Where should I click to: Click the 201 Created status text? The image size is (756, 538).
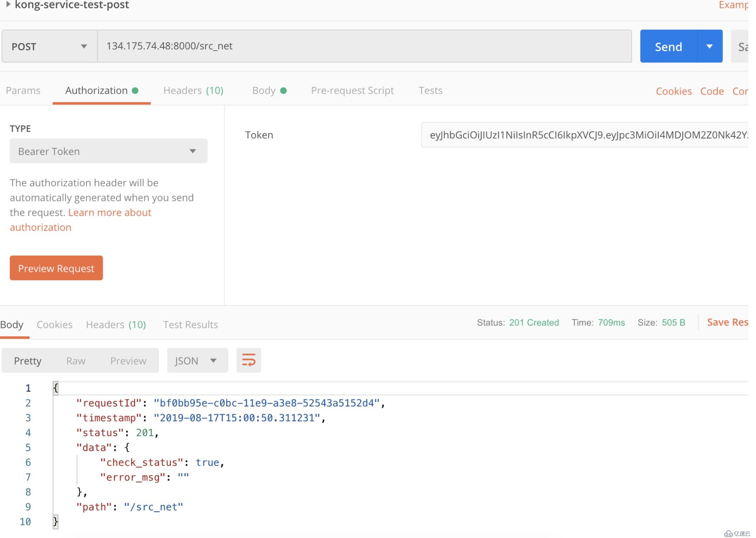pyautogui.click(x=534, y=322)
